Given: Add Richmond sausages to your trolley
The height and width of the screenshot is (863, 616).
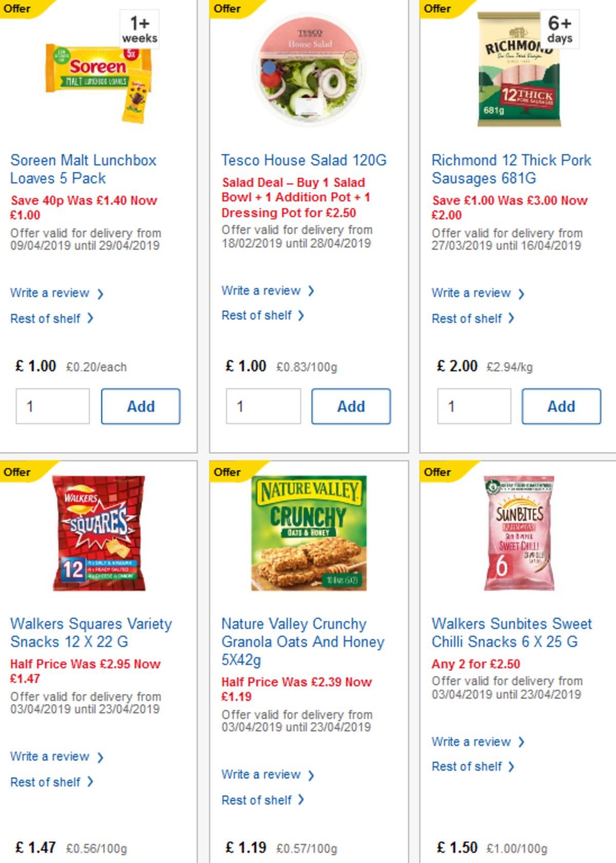Looking at the screenshot, I should [561, 406].
